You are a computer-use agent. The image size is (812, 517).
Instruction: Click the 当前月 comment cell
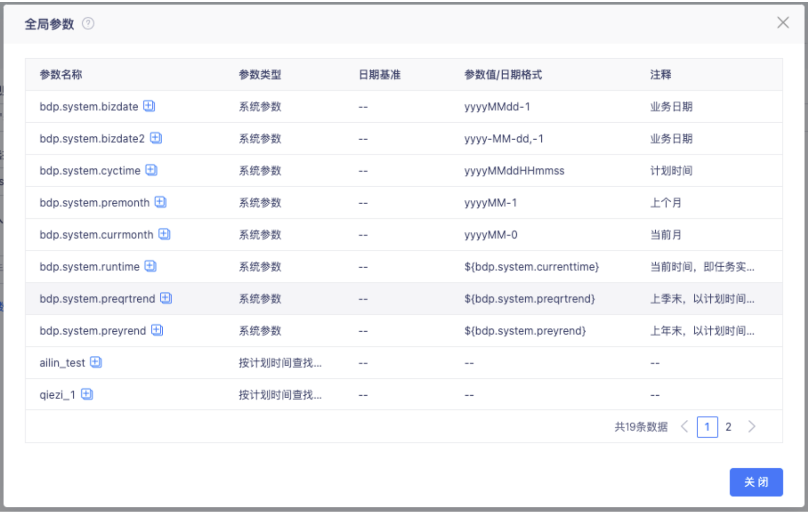point(665,235)
